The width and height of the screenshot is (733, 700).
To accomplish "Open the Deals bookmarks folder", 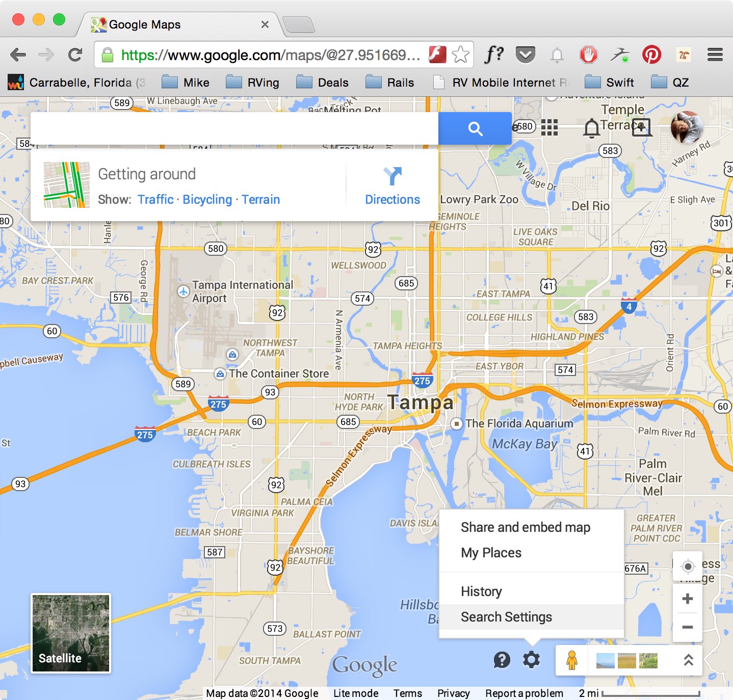I will [322, 83].
